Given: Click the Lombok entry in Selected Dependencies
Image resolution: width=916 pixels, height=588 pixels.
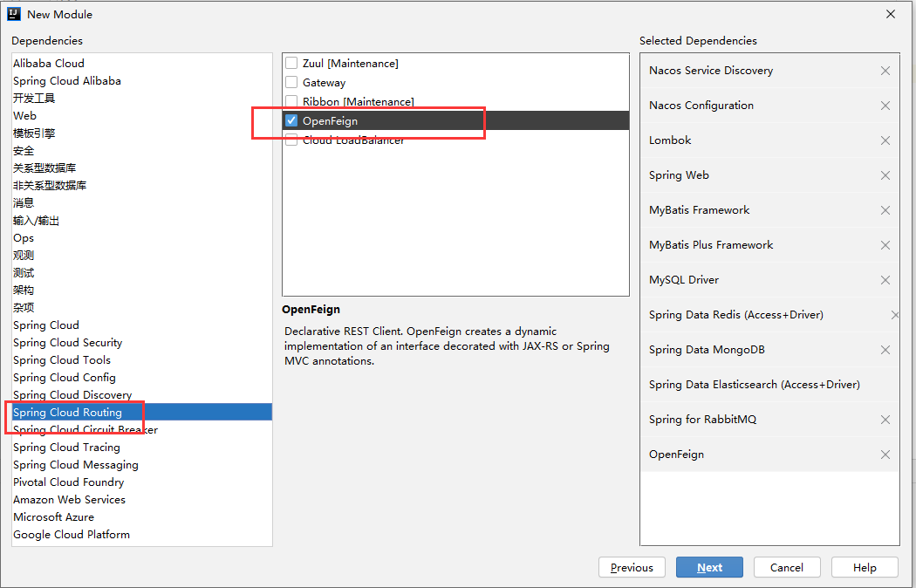Looking at the screenshot, I should [x=769, y=140].
